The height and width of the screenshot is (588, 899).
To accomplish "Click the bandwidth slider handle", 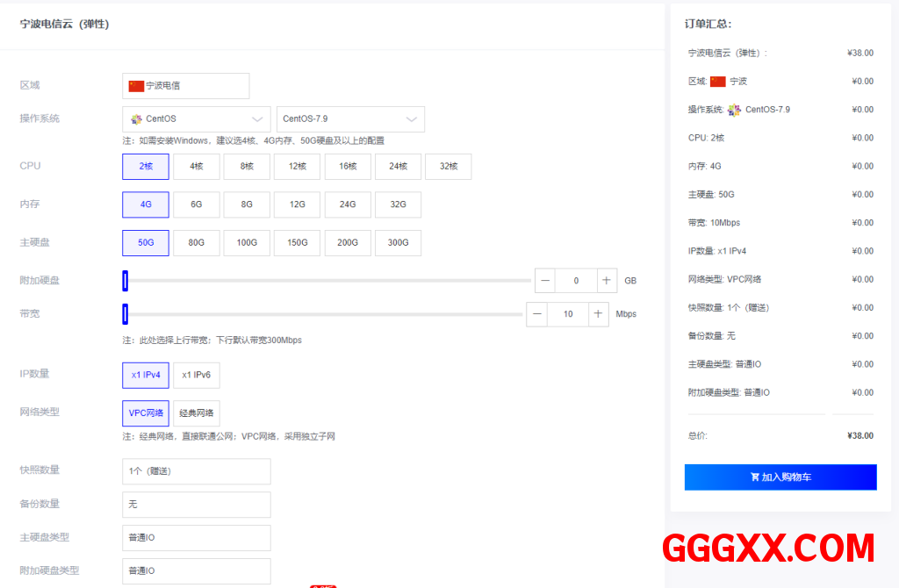I will 125,313.
